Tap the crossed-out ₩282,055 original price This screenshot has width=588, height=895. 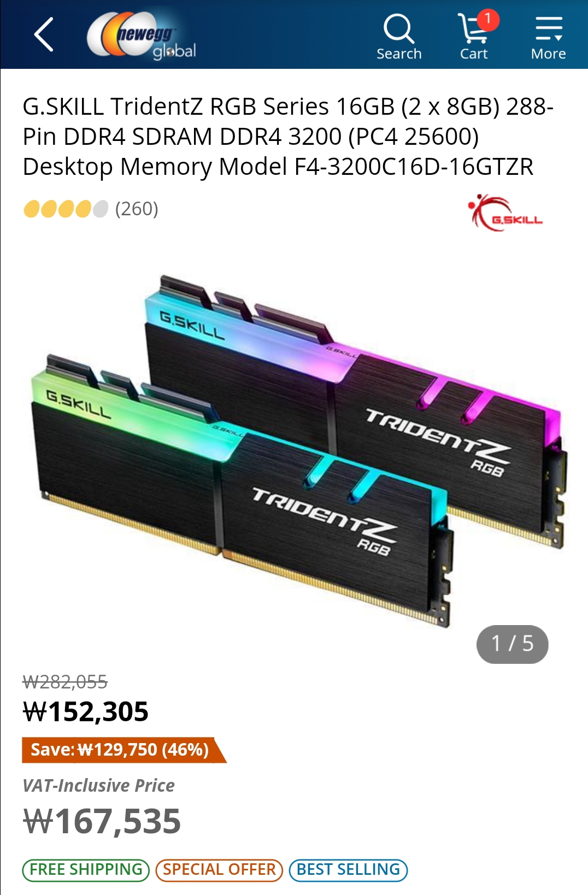coord(65,682)
